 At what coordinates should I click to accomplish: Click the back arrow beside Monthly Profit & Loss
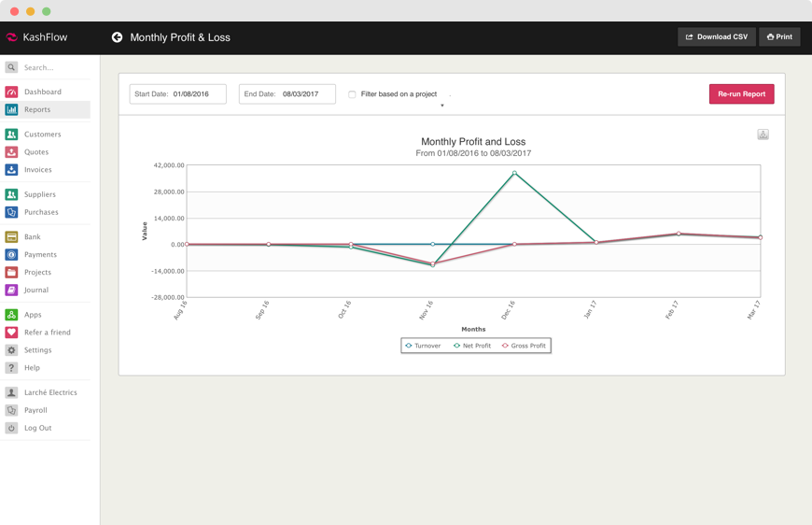(117, 37)
